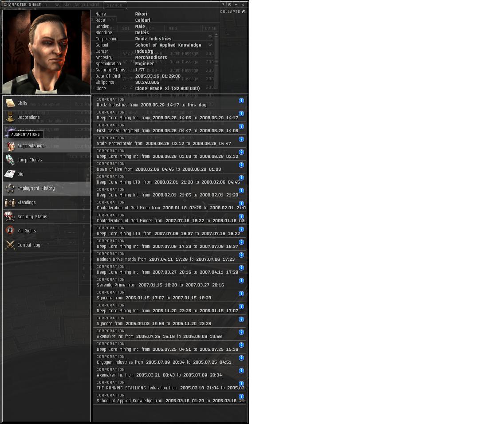Open the Security Status skull icon
This screenshot has height=424, width=504.
click(x=10, y=216)
